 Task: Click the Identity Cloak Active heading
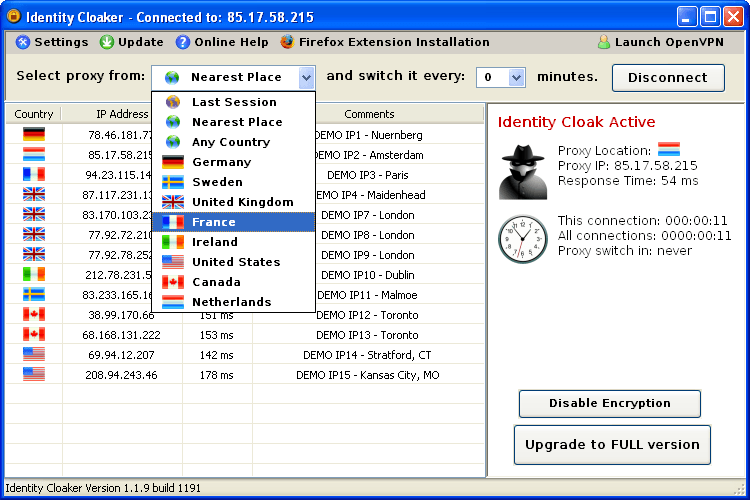point(576,122)
